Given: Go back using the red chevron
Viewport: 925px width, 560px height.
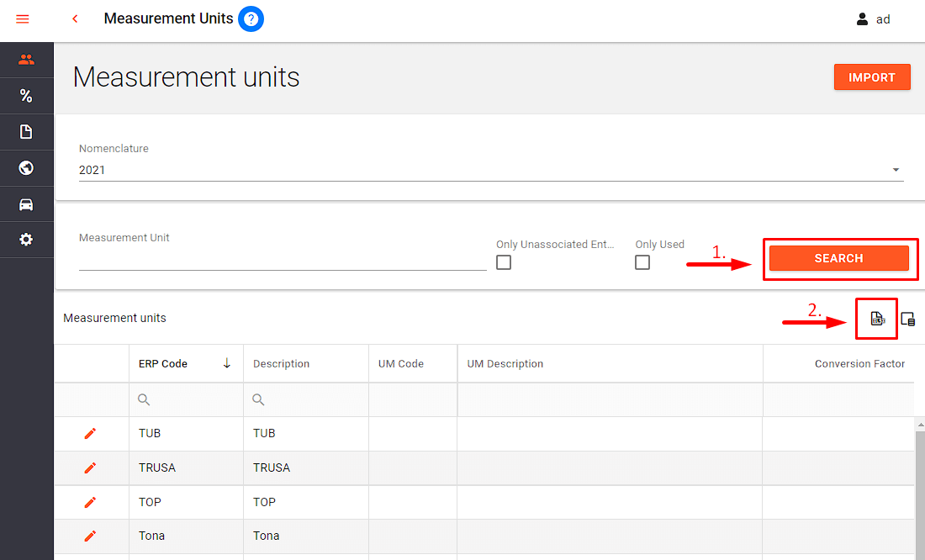Looking at the screenshot, I should pos(75,18).
